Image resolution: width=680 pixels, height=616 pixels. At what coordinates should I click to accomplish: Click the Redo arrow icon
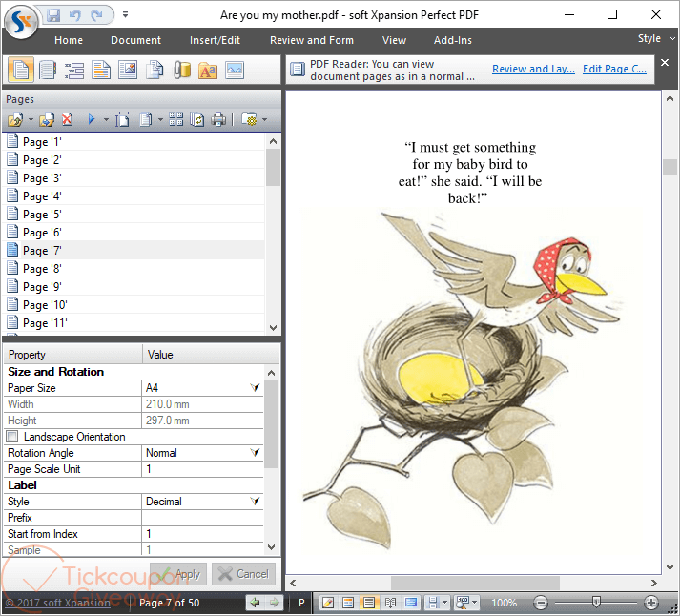96,15
